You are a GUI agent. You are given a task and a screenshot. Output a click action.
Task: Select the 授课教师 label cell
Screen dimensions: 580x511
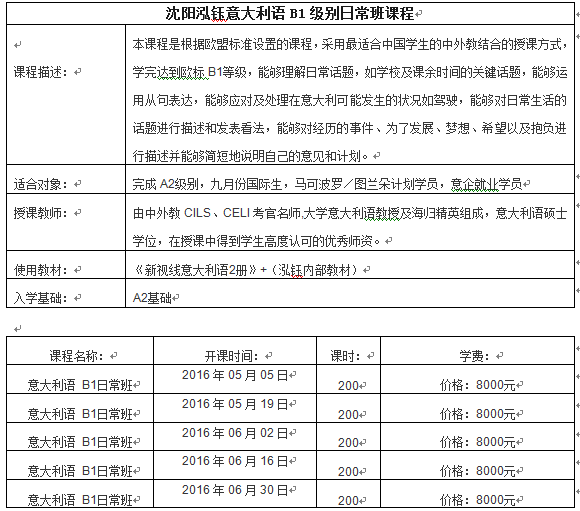[x=66, y=222]
